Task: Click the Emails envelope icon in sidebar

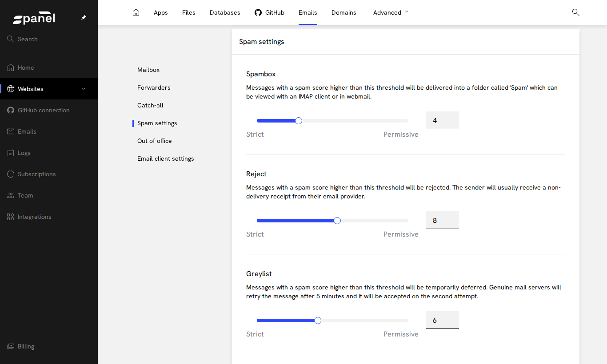Action: click(x=11, y=131)
